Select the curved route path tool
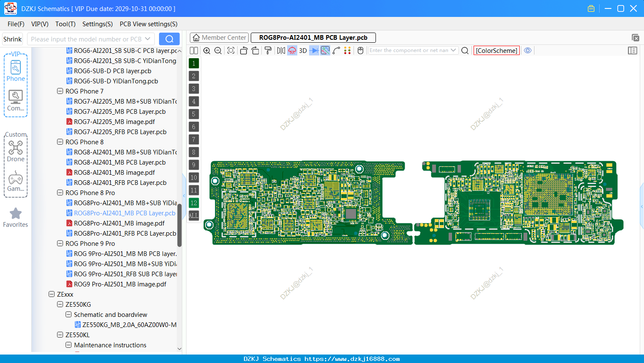Viewport: 644px width, 363px height. click(337, 50)
